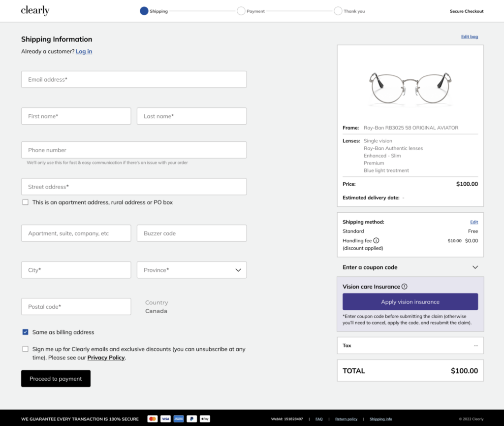Click the PayPal payment icon
This screenshot has height=426, width=504.
click(x=191, y=419)
